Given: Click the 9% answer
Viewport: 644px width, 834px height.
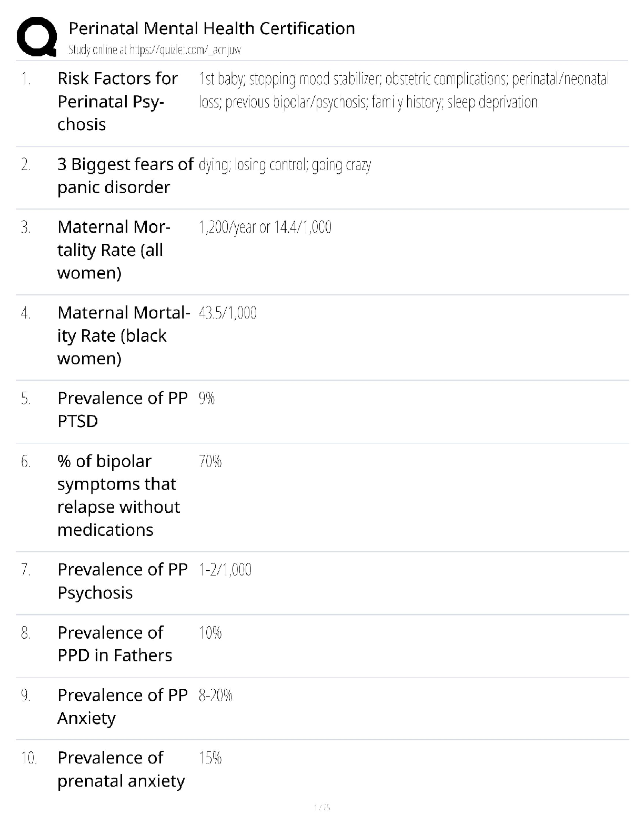Looking at the screenshot, I should click(x=206, y=399).
